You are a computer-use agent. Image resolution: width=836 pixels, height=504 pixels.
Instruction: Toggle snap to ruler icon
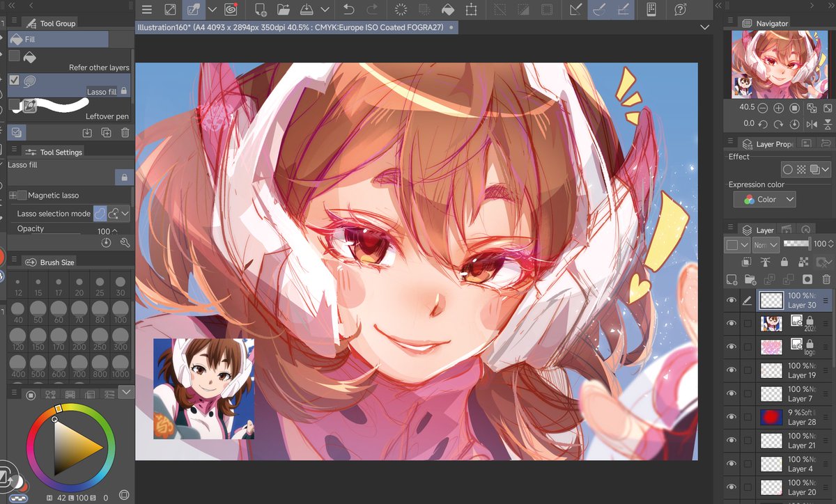coord(575,10)
